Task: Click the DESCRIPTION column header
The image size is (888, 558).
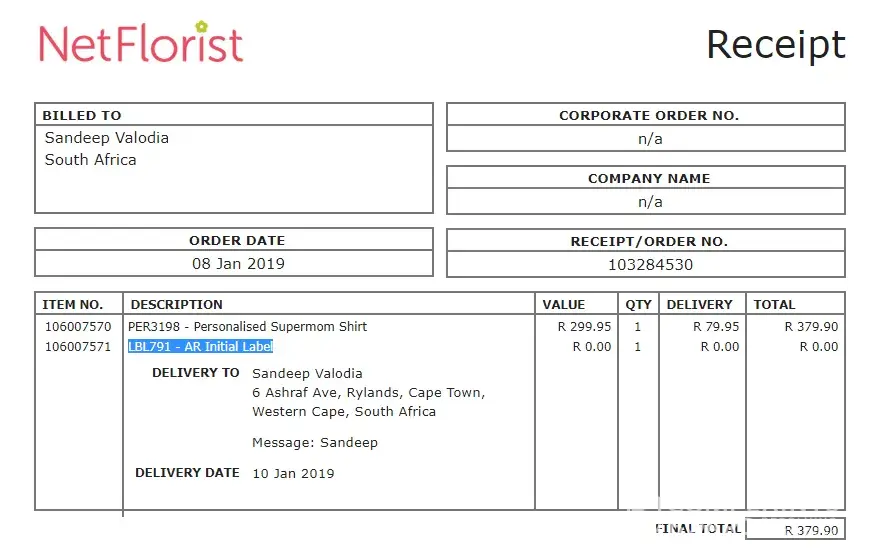Action: pos(177,304)
